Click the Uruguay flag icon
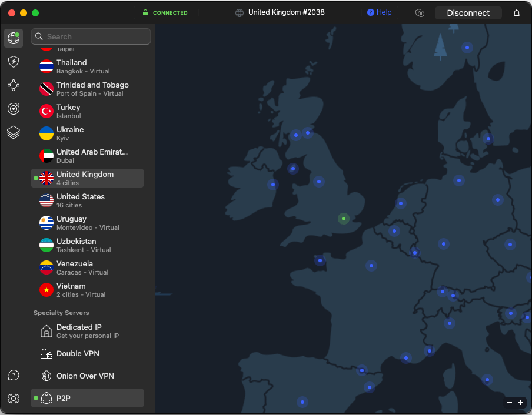 click(x=46, y=223)
